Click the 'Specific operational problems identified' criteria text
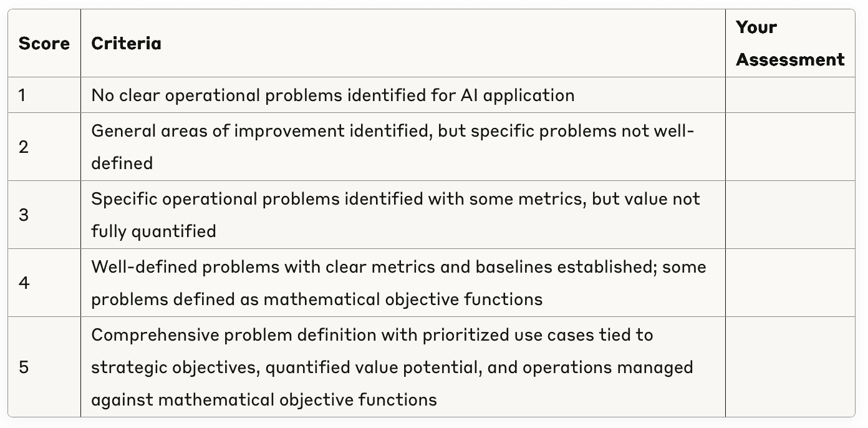The width and height of the screenshot is (868, 428). (395, 199)
